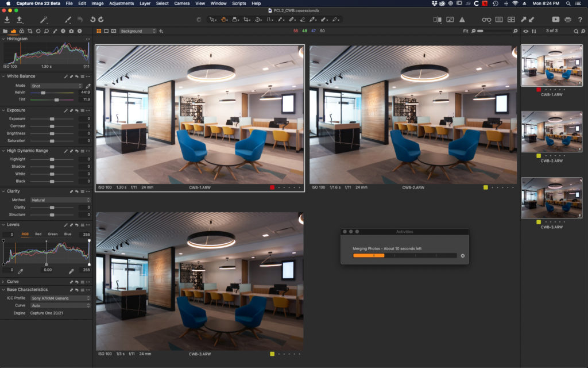The image size is (588, 368).
Task: Select the CWB-1.ARW browser thumbnail
Action: pos(552,66)
